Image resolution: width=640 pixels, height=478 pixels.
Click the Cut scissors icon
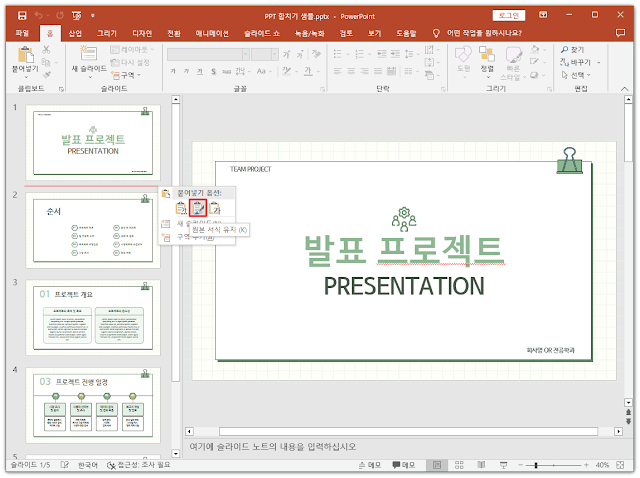pos(46,50)
